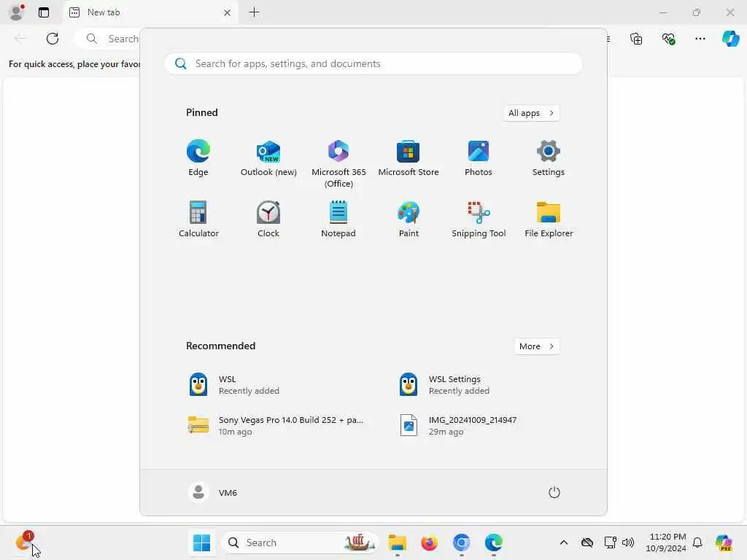This screenshot has height=560, width=747.
Task: Open Edge Settings and more menu
Action: (700, 39)
